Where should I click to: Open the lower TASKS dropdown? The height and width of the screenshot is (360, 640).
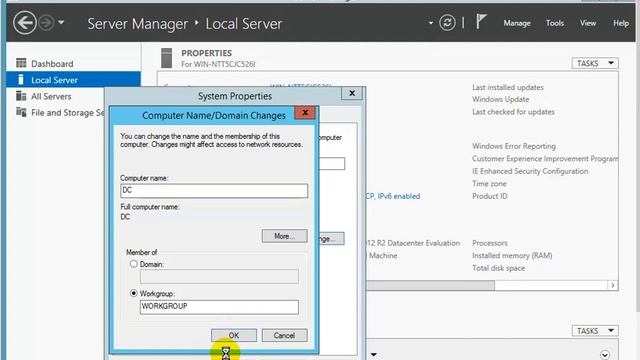(595, 331)
